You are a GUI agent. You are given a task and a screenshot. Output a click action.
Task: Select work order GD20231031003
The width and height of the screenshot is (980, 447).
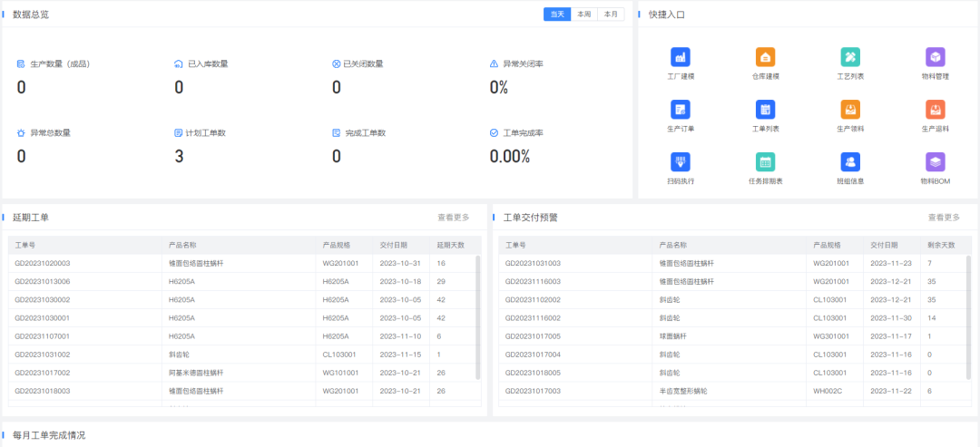point(534,264)
